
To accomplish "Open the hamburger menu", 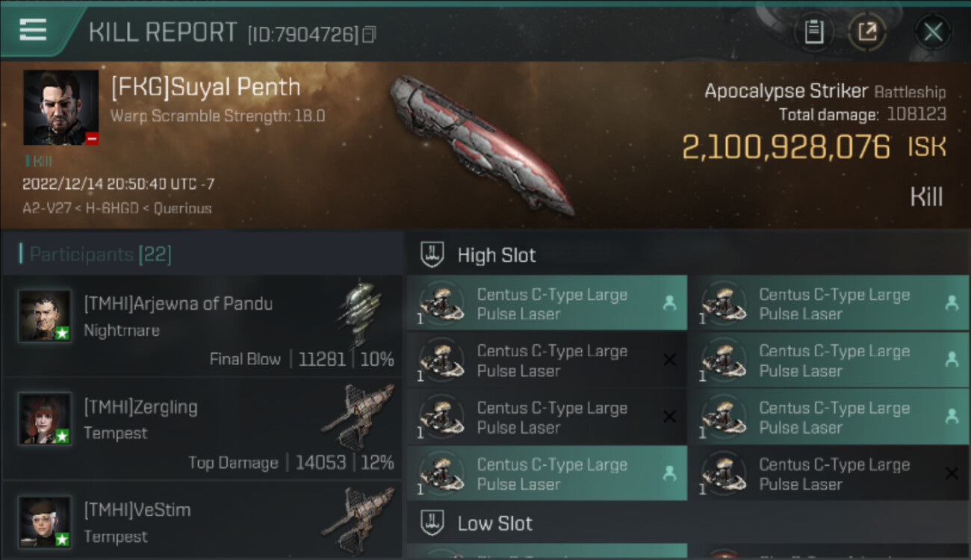I will (34, 30).
